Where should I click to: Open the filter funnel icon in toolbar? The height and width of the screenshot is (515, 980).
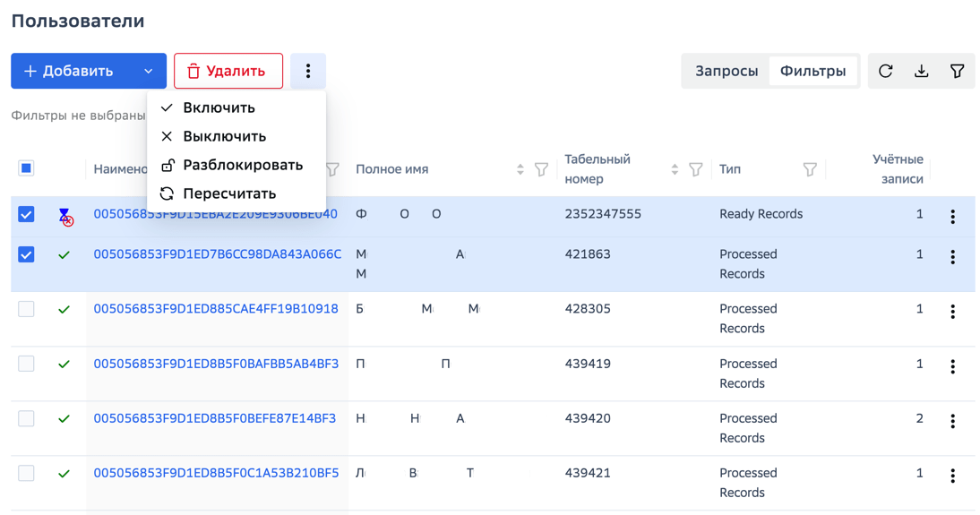957,72
